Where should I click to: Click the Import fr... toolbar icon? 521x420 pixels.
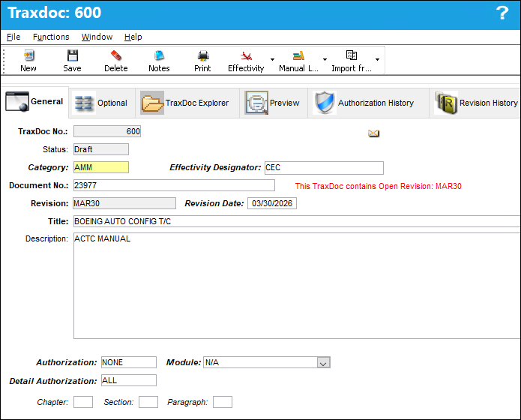(x=352, y=55)
